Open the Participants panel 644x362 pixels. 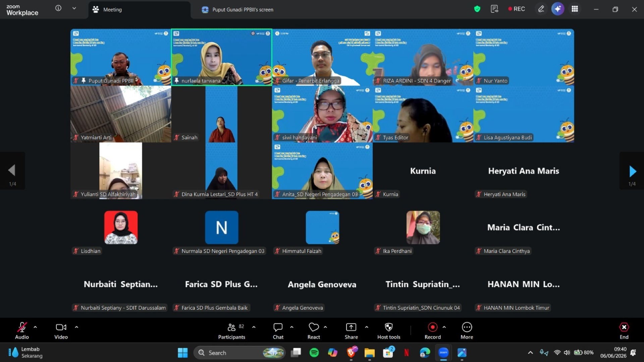tap(231, 330)
